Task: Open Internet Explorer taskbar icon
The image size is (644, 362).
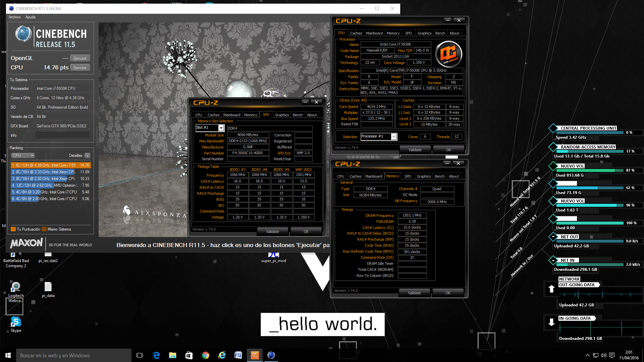Action: pyautogui.click(x=222, y=355)
